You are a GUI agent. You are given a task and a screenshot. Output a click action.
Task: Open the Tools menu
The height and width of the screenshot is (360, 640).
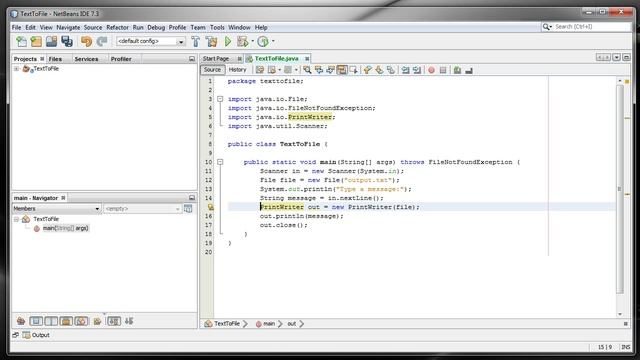click(217, 27)
